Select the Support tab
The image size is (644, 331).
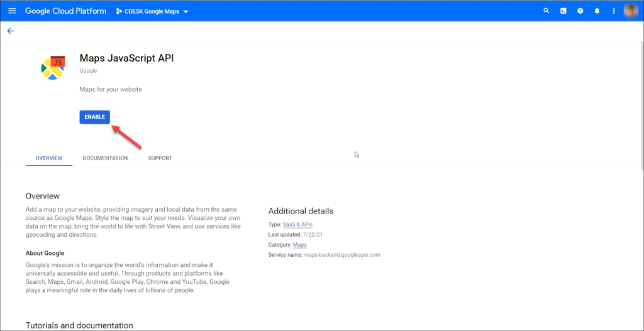160,158
